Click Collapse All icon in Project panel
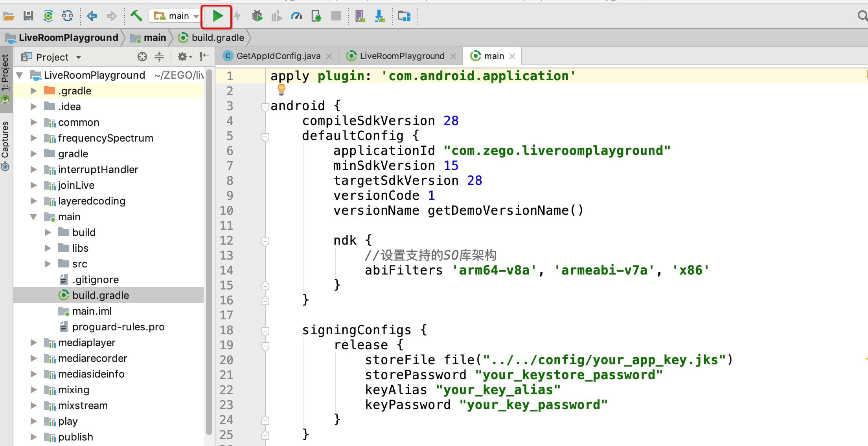Viewport: 868px width, 446px height. [159, 57]
